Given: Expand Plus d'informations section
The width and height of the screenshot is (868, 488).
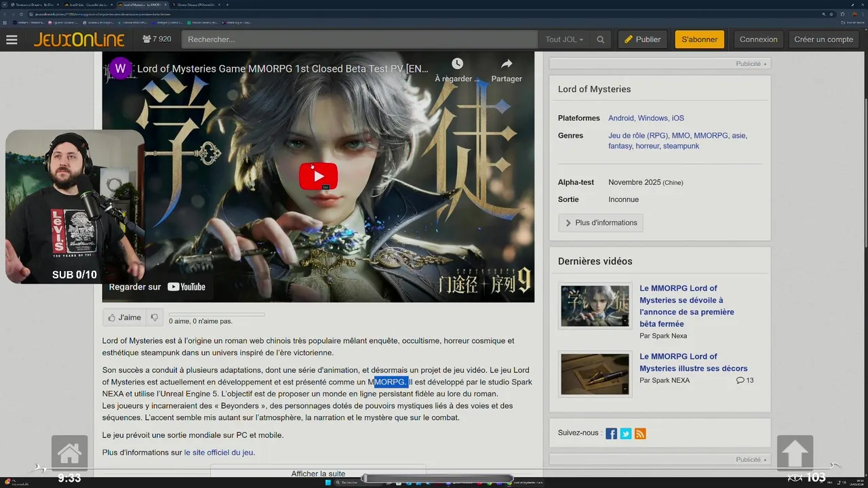Looking at the screenshot, I should pyautogui.click(x=601, y=223).
